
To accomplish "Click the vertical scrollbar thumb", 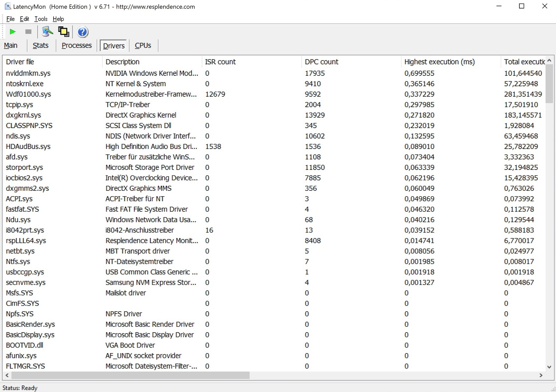I will [x=549, y=84].
